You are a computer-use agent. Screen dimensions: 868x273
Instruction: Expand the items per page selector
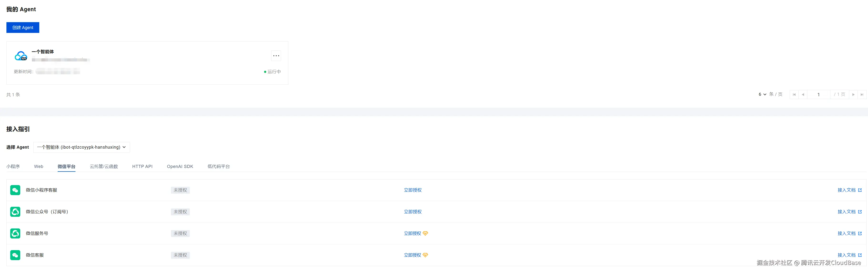point(762,94)
